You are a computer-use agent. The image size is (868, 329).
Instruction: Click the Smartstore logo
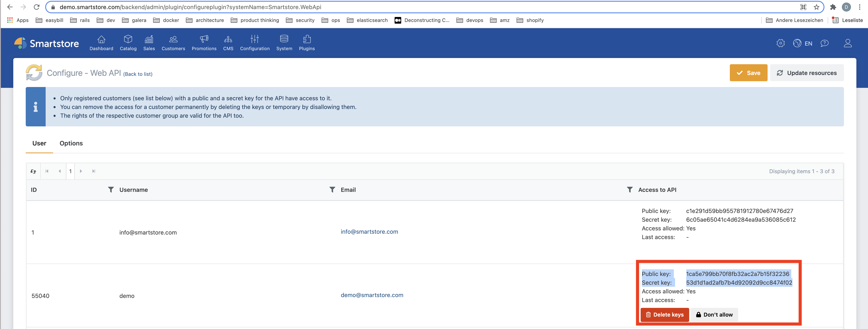tap(46, 43)
